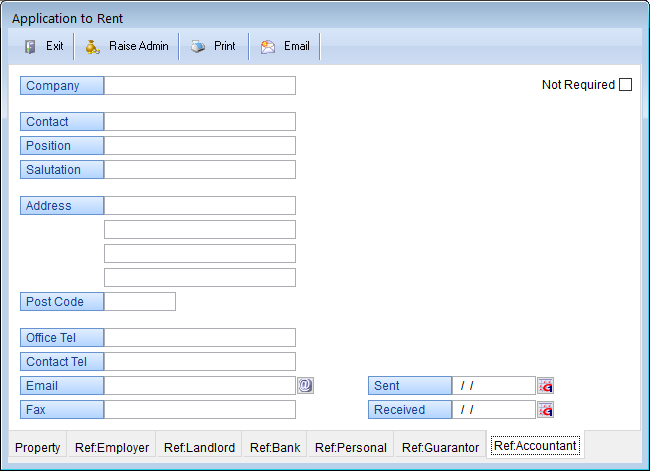Click the @ icon beside Email field
Viewport: 650px width, 471px height.
(x=305, y=385)
